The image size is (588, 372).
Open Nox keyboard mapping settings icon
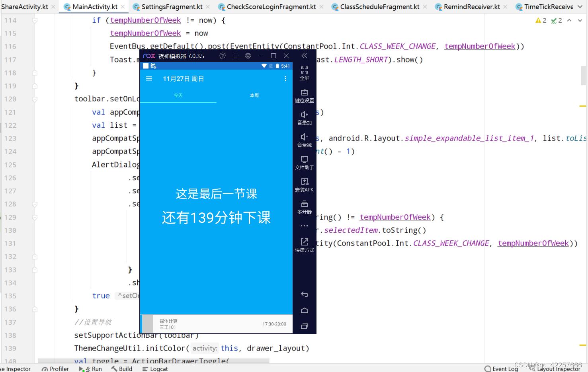pyautogui.click(x=305, y=92)
